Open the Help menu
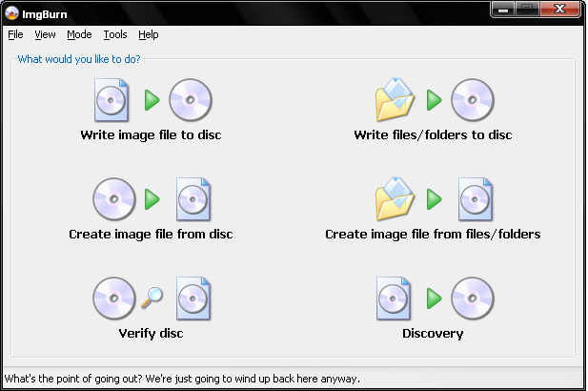This screenshot has width=588, height=391. point(148,34)
